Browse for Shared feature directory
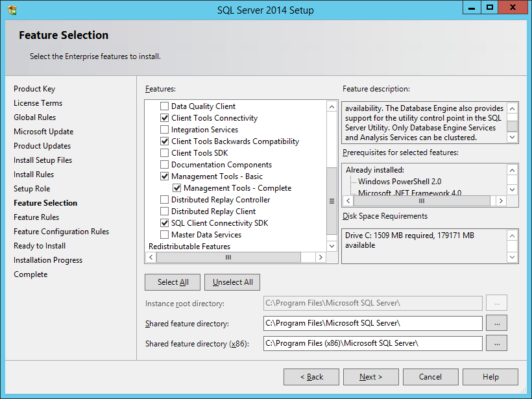Image resolution: width=532 pixels, height=399 pixels. coord(496,323)
